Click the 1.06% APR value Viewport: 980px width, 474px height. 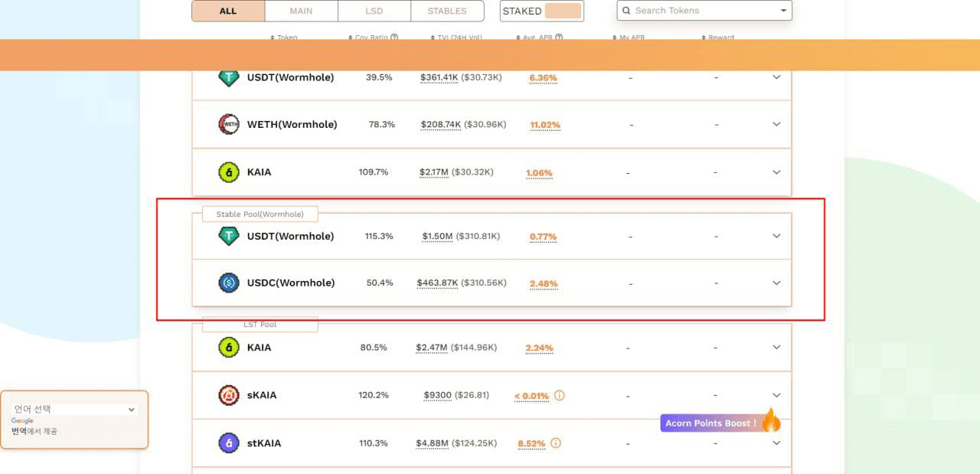[x=539, y=173]
